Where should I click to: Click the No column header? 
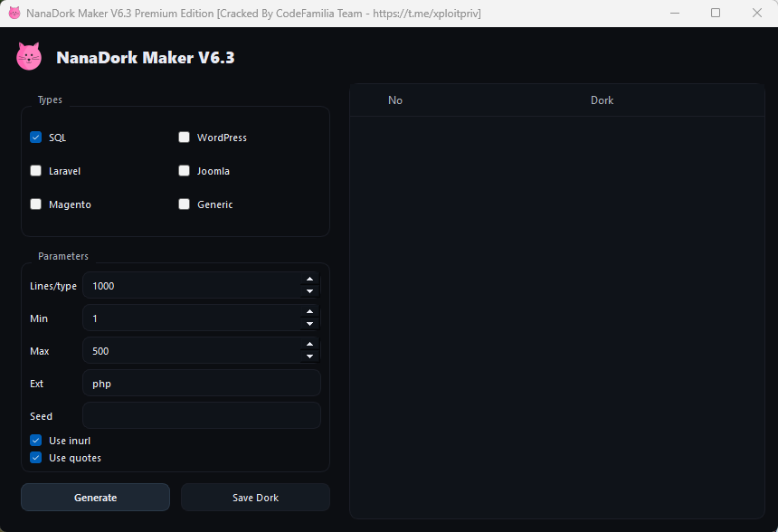coord(395,100)
